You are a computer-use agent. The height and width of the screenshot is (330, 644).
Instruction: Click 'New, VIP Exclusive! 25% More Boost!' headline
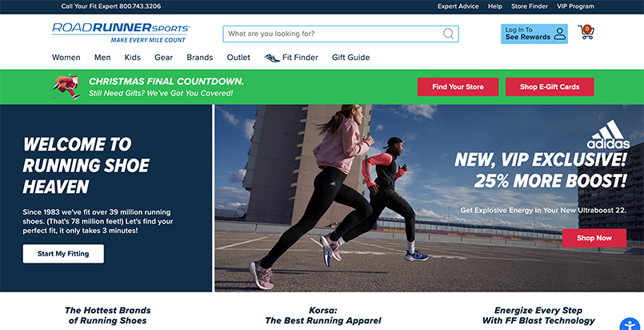tap(542, 170)
